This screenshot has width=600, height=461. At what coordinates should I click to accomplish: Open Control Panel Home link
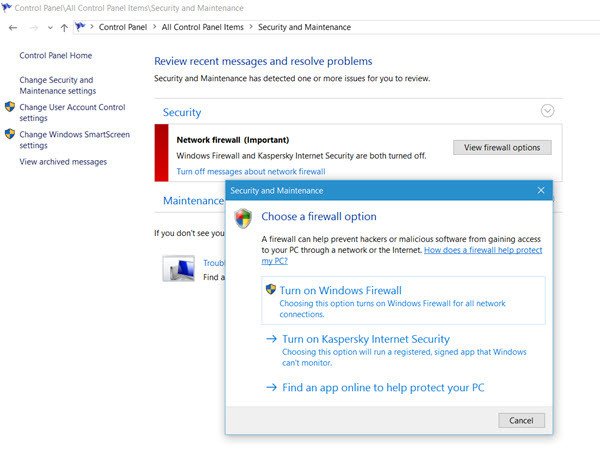55,56
